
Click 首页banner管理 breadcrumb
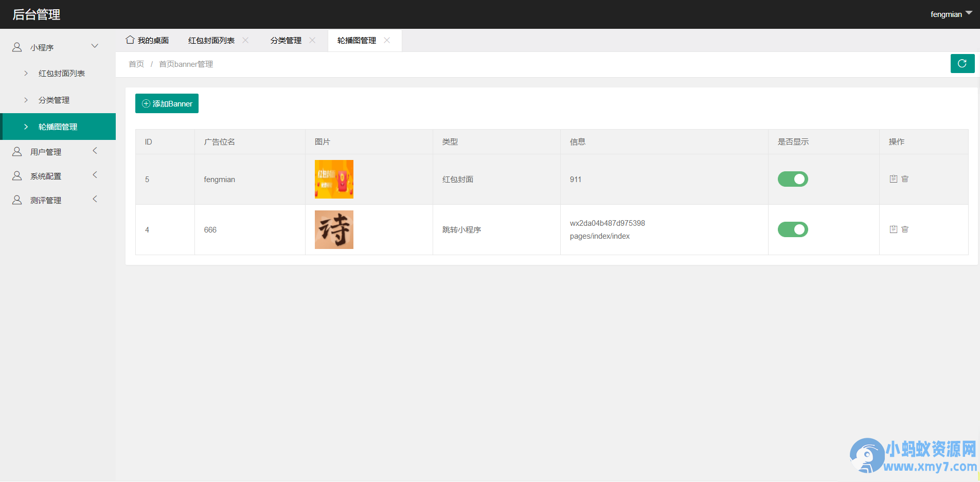tap(186, 64)
